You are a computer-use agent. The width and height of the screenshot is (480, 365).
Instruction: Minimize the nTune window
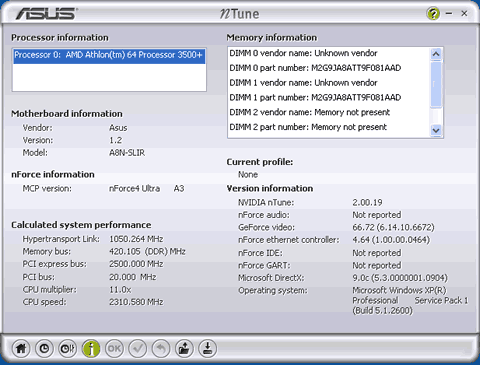449,13
